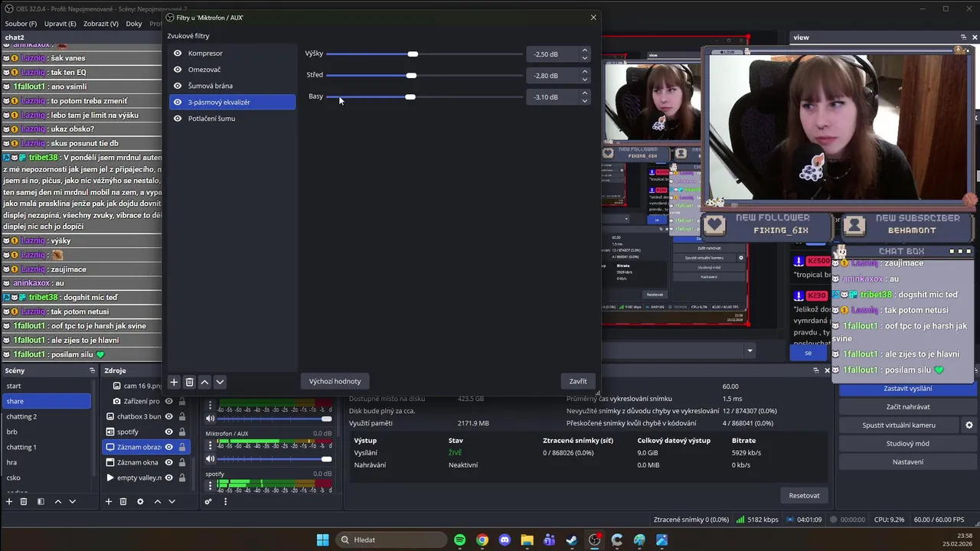This screenshot has width=980, height=551.
Task: Increase Střed value with up stepper
Action: point(585,72)
